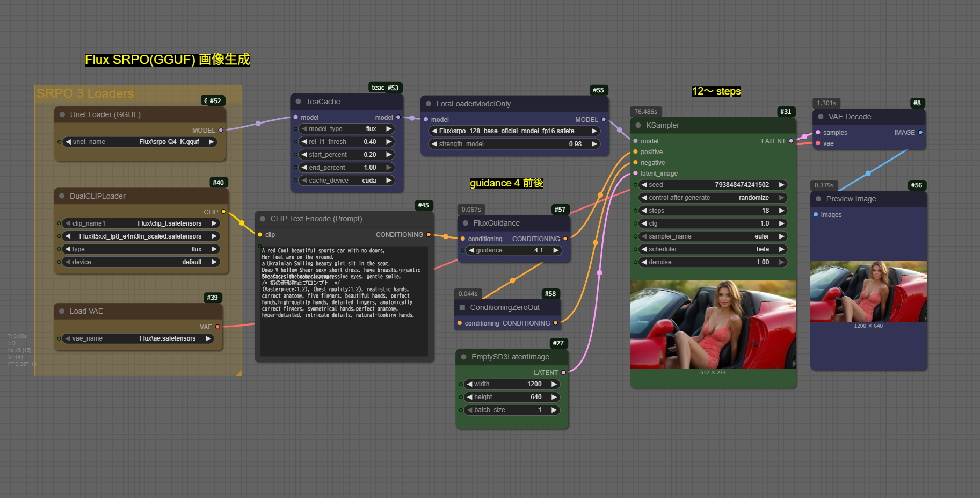Image resolution: width=980 pixels, height=498 pixels.
Task: Click the VAE Decode IMAGE output socket
Action: click(920, 132)
